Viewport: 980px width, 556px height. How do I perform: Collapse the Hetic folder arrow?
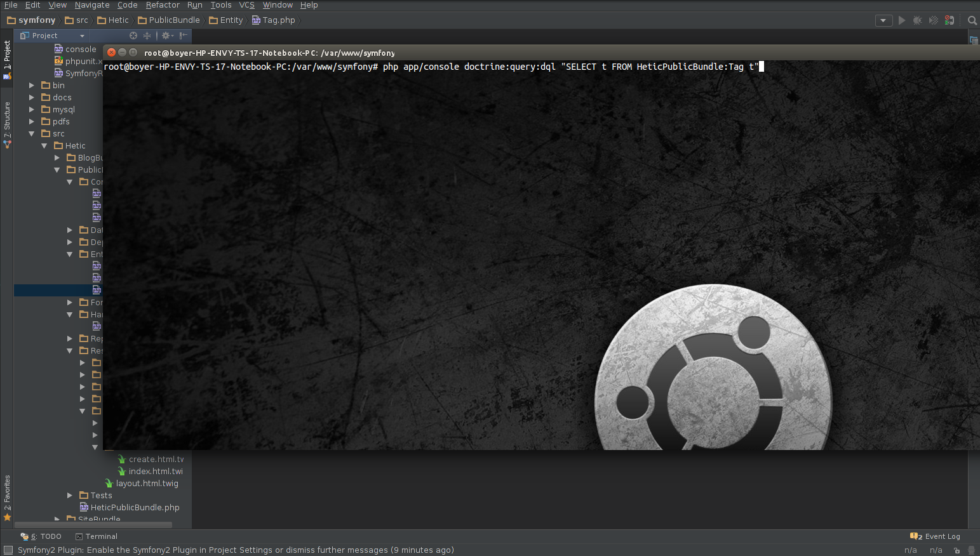pyautogui.click(x=44, y=145)
